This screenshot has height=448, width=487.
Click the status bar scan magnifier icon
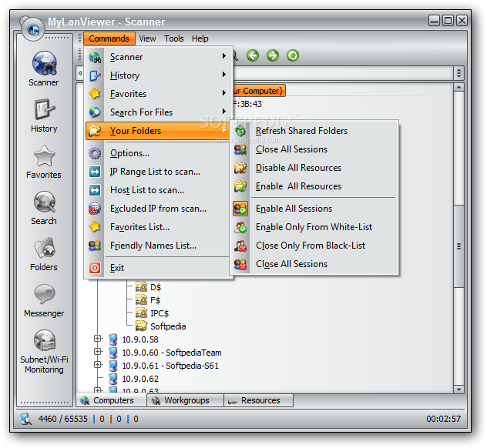point(26,419)
